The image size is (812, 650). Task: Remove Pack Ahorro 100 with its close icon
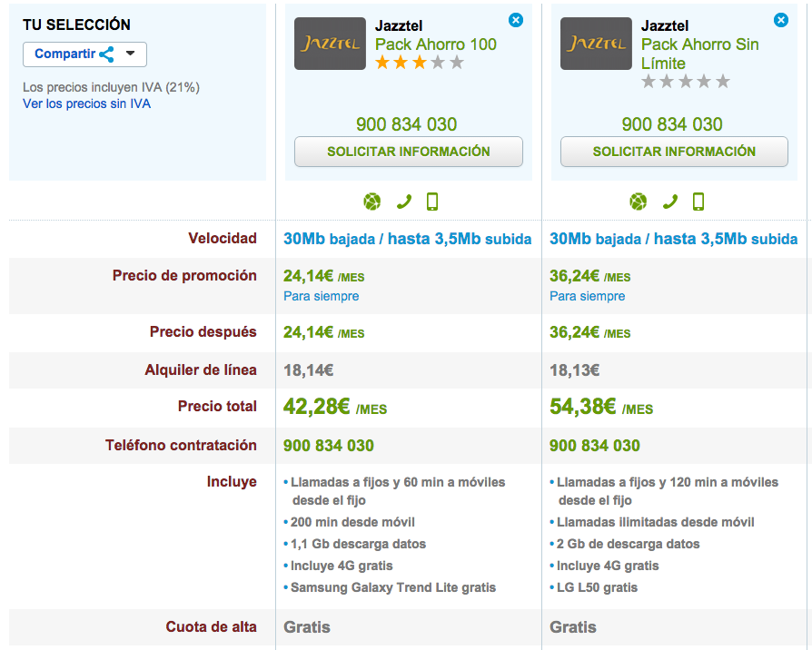pyautogui.click(x=515, y=20)
